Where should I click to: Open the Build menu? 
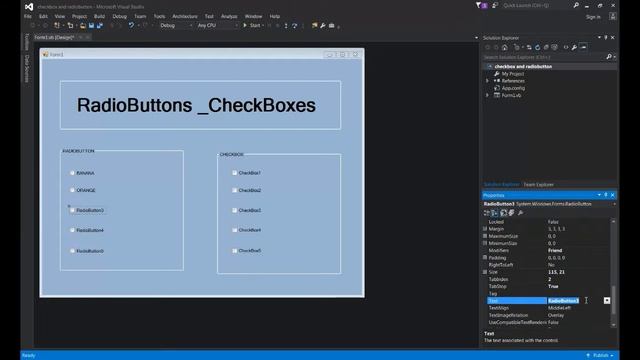click(100, 16)
